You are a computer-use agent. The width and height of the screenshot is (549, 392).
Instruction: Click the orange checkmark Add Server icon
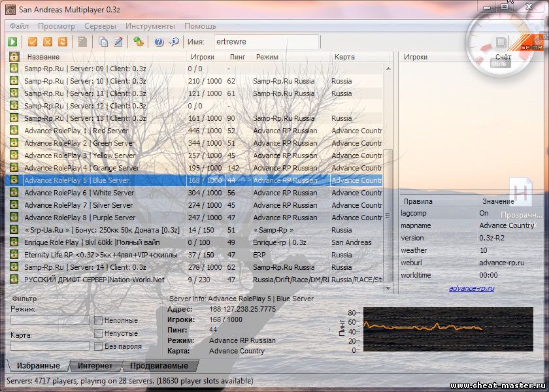tap(33, 42)
